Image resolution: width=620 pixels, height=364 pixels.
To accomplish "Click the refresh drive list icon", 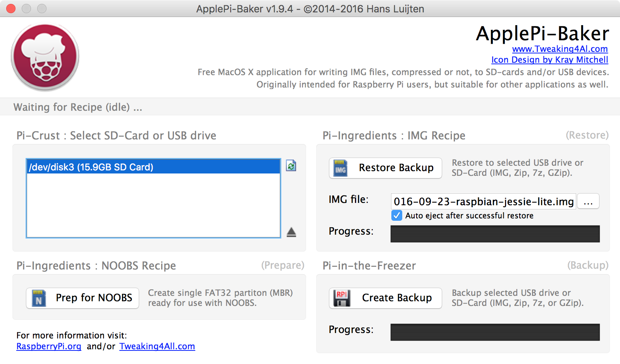I will pyautogui.click(x=291, y=166).
